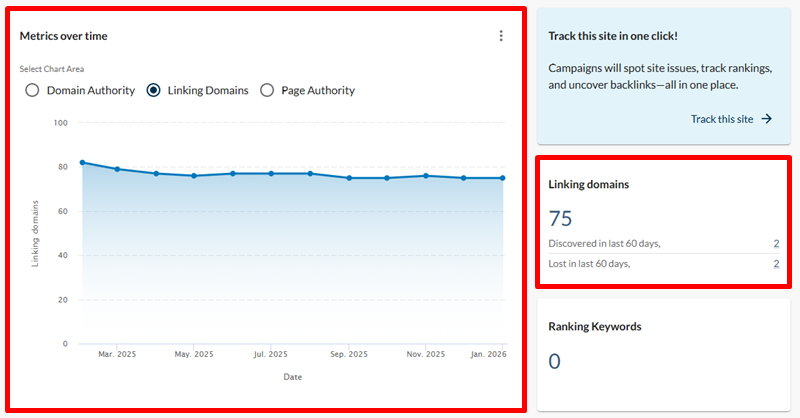Click the Jan. 2026 data point marker
The height and width of the screenshot is (418, 800).
(x=502, y=178)
